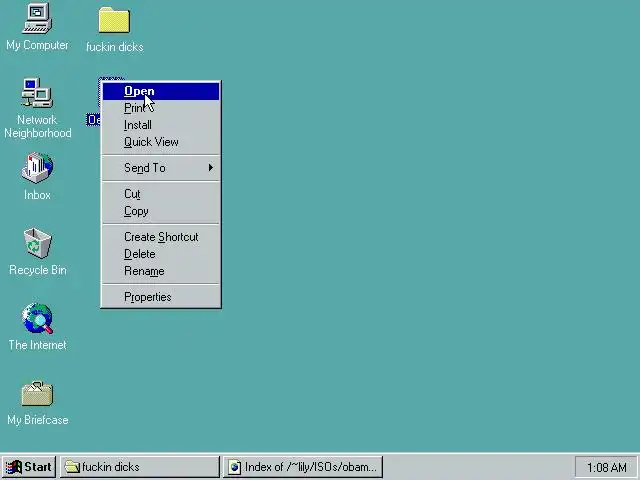Click the 1:08 AM taskbar clock
The width and height of the screenshot is (640, 480).
606,467
